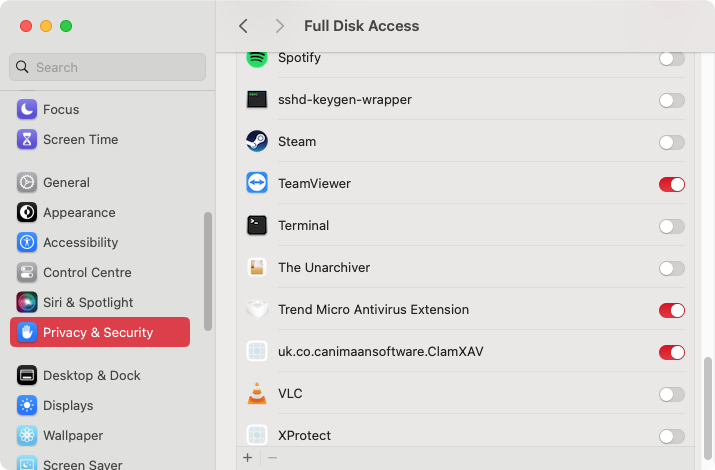Click the VLC traffic cone icon

click(x=257, y=393)
